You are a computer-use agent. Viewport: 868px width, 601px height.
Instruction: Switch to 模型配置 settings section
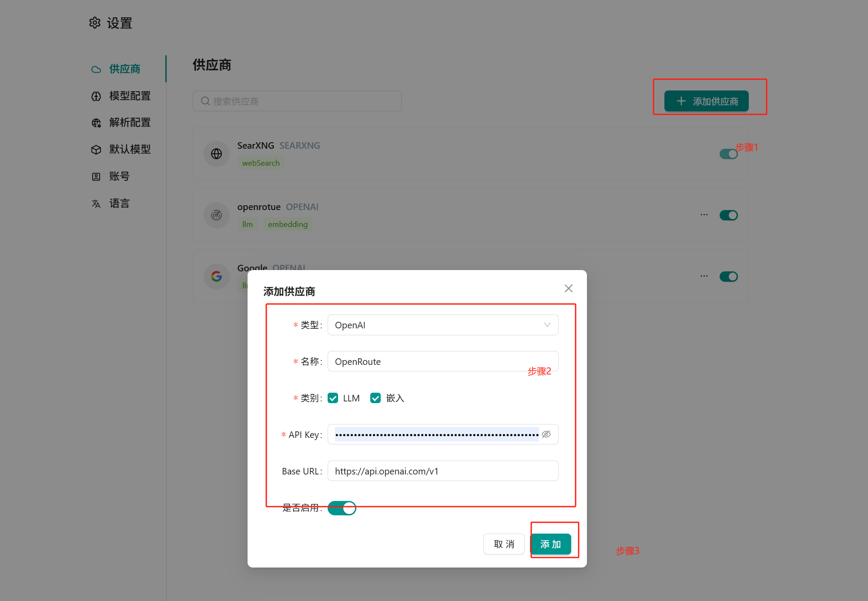(130, 96)
